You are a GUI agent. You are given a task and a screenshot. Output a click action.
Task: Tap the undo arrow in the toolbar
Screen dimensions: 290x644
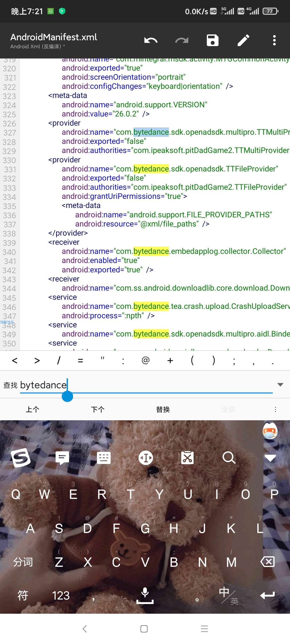[151, 40]
